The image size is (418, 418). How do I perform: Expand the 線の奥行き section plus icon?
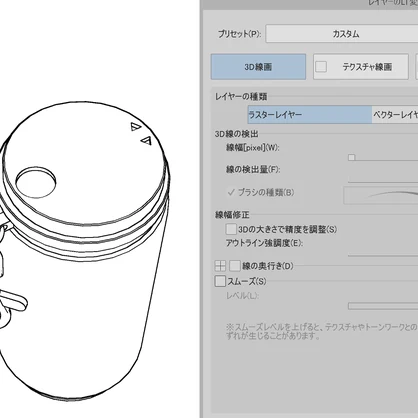click(x=220, y=266)
